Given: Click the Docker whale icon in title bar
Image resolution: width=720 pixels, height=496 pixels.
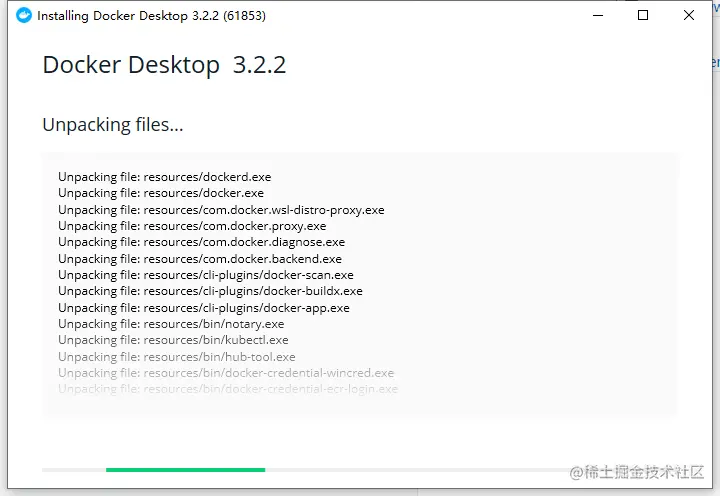Looking at the screenshot, I should click(24, 15).
